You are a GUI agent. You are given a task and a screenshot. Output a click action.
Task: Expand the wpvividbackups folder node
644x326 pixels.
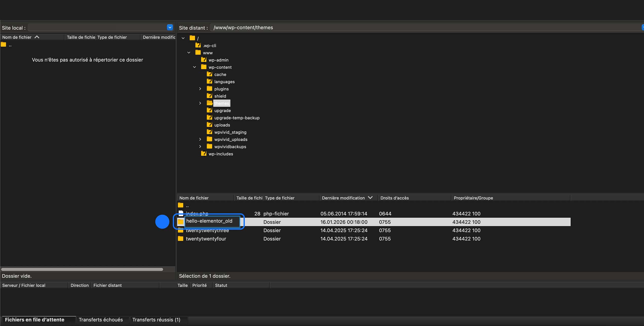pos(200,146)
